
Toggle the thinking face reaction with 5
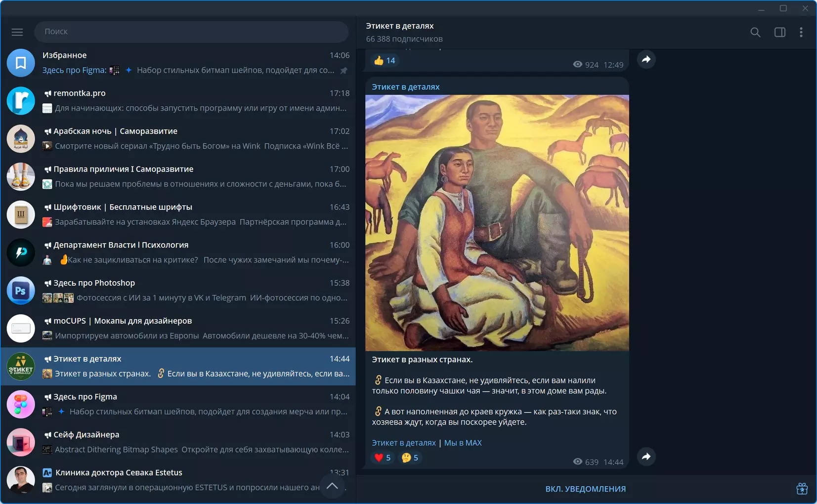[410, 458]
